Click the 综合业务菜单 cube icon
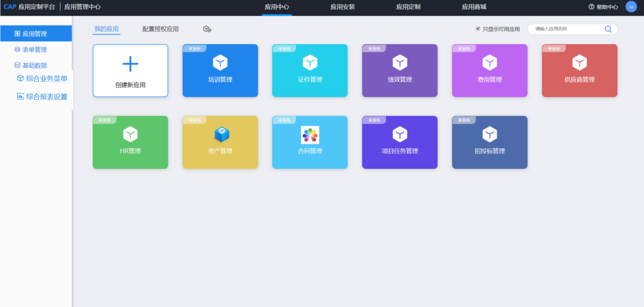Image resolution: width=644 pixels, height=307 pixels. click(x=21, y=78)
